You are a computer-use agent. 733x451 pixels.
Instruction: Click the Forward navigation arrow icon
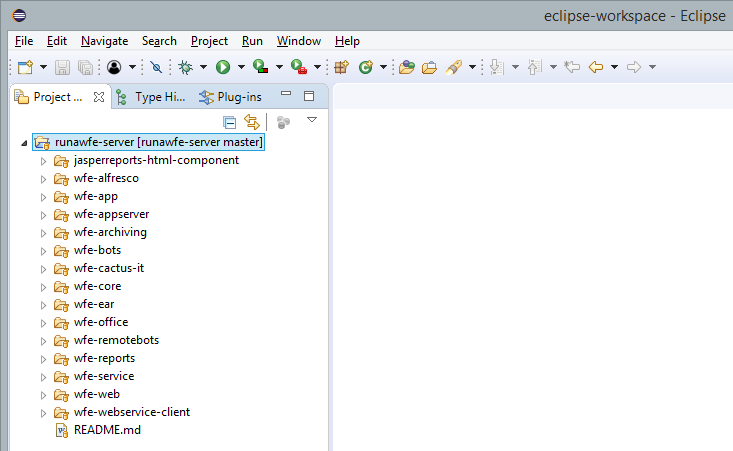tap(633, 67)
